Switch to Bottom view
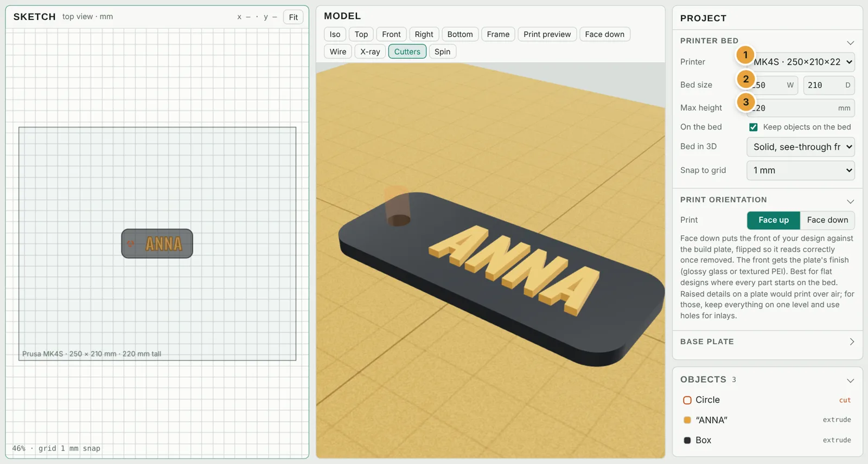The image size is (868, 464). click(460, 34)
